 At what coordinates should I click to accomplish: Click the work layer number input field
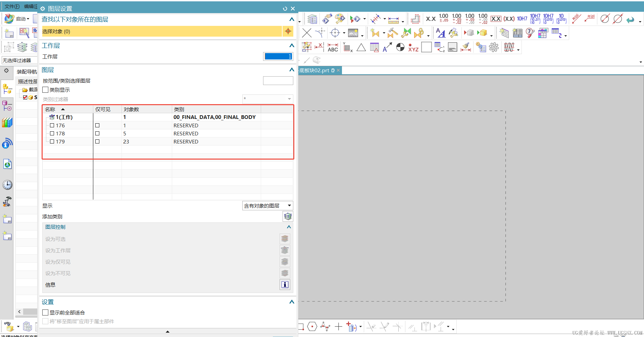[278, 56]
